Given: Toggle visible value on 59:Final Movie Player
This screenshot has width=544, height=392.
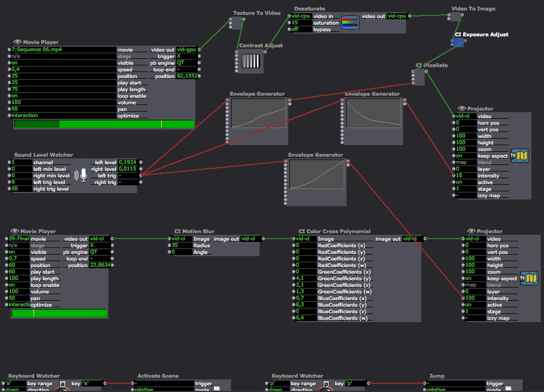Looking at the screenshot, I should click(x=19, y=252).
